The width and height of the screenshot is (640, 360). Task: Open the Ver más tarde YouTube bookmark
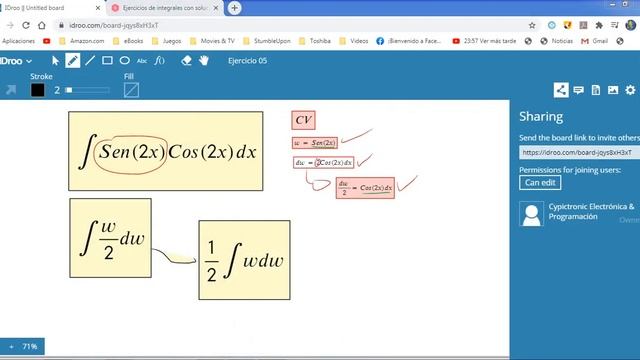pos(484,41)
